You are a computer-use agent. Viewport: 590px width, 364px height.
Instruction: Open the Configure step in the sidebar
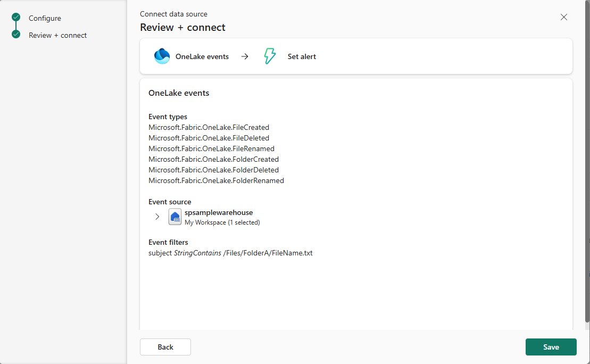[45, 18]
